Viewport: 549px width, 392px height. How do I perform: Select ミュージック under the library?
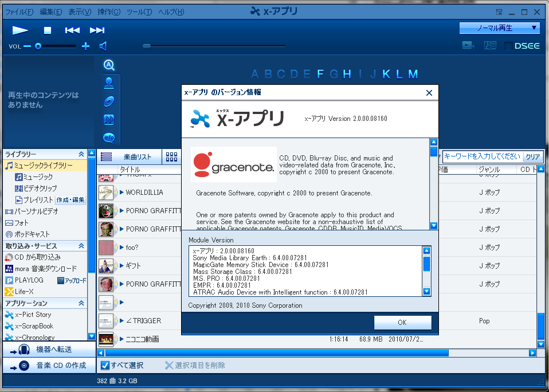click(x=34, y=177)
